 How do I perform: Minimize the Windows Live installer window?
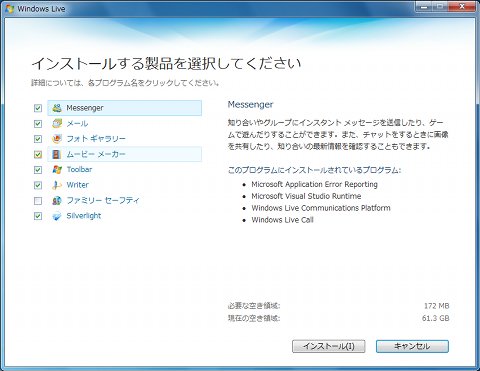[x=424, y=6]
